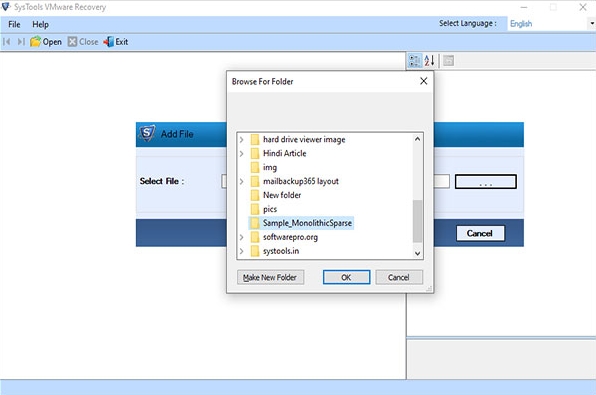Click the folder icon beside New folder
Image resolution: width=596 pixels, height=395 pixels.
pyautogui.click(x=255, y=195)
